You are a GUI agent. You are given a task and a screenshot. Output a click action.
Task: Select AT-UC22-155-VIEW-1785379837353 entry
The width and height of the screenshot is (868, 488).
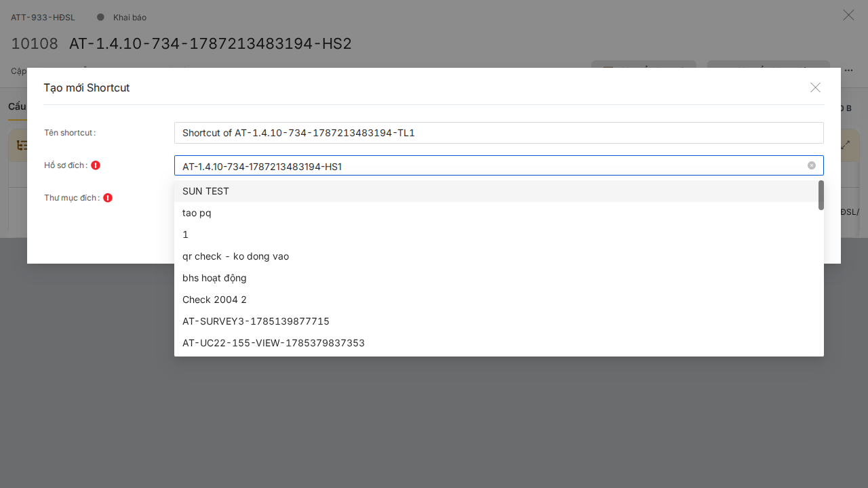(496, 343)
